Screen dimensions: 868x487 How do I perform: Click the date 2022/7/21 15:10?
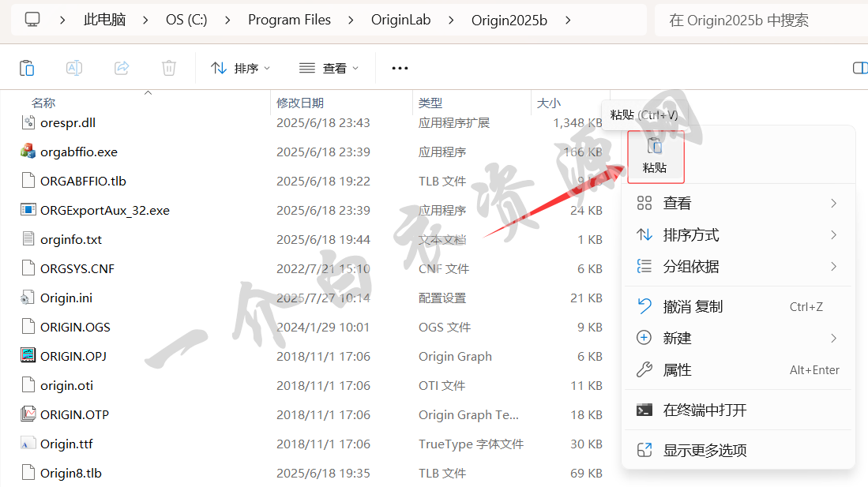pos(323,268)
